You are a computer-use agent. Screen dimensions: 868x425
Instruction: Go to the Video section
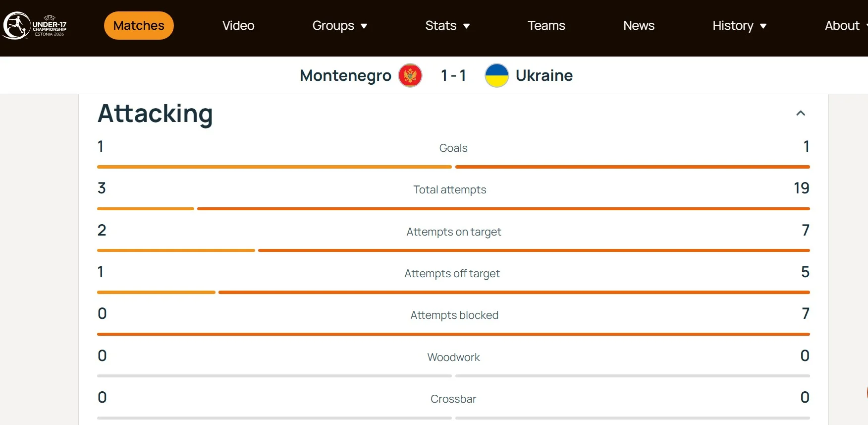238,26
